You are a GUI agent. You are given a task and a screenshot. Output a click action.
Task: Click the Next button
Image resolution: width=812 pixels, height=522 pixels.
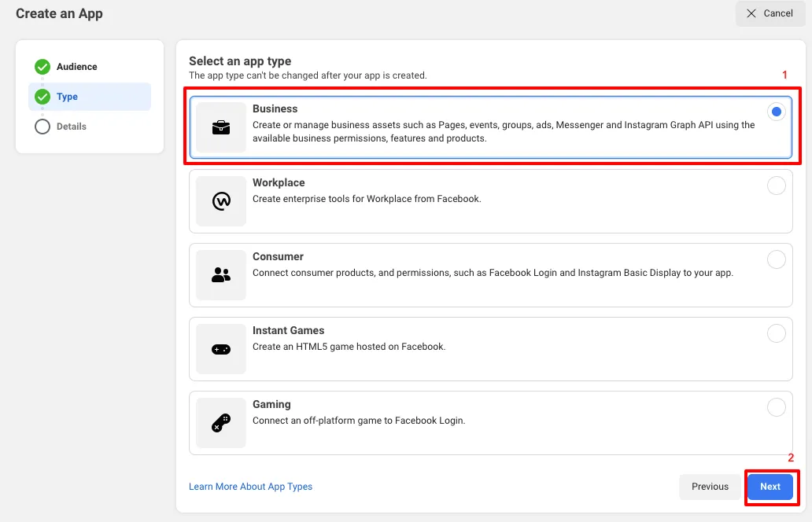[x=770, y=487]
